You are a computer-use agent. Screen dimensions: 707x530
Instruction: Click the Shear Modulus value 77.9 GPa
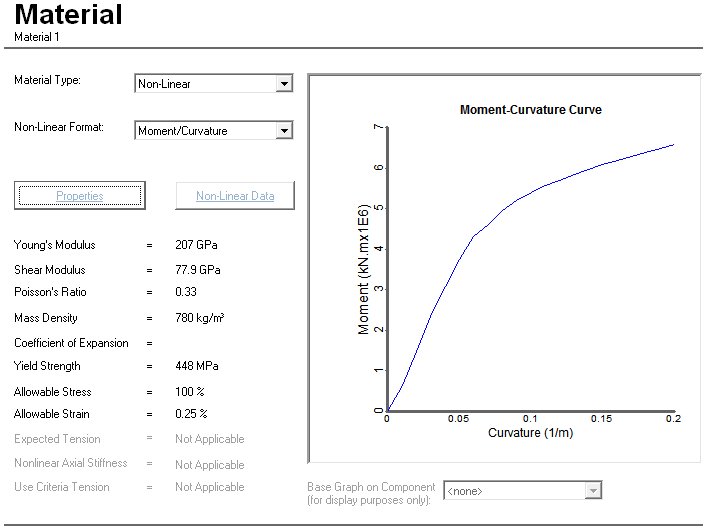tap(198, 270)
